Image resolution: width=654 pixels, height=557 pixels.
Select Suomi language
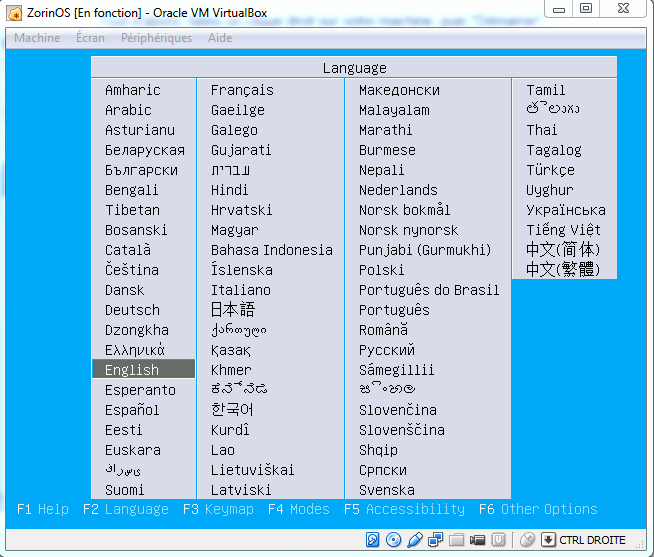124,490
